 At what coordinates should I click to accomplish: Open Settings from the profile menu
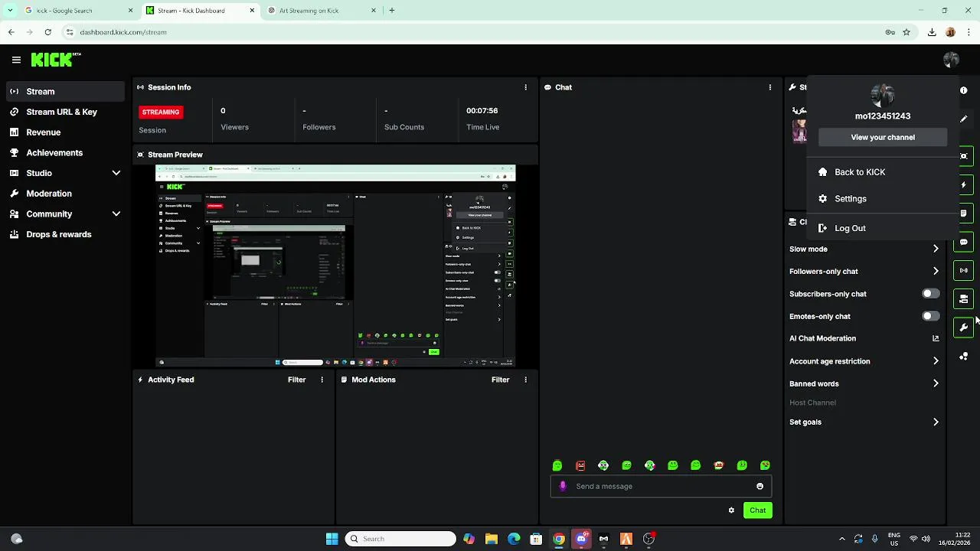[x=882, y=199]
